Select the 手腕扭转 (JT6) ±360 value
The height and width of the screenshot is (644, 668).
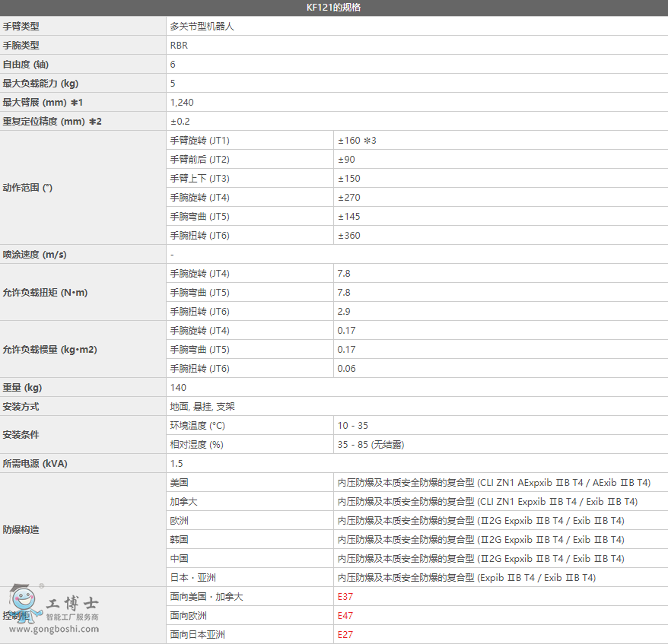click(349, 236)
